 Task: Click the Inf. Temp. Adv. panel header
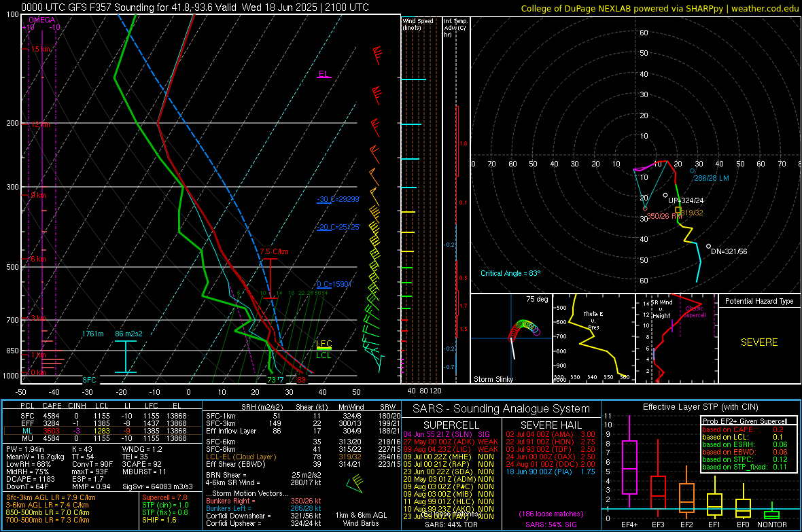point(455,28)
